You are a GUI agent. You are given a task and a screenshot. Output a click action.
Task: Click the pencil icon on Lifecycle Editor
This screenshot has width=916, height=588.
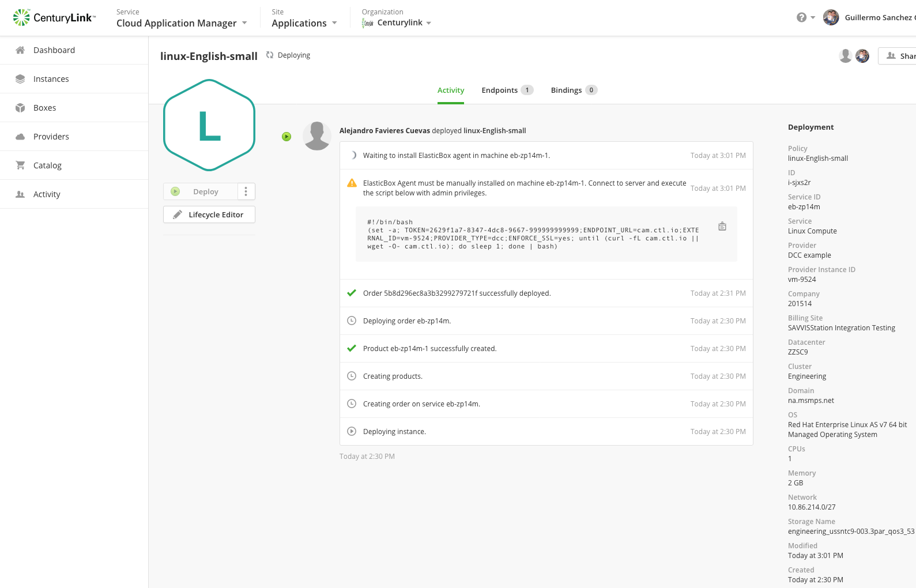(178, 214)
